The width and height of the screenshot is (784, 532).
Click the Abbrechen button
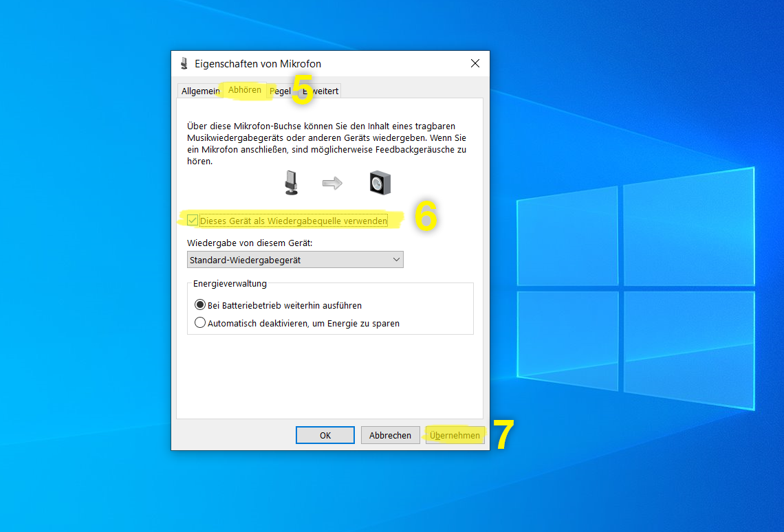390,435
